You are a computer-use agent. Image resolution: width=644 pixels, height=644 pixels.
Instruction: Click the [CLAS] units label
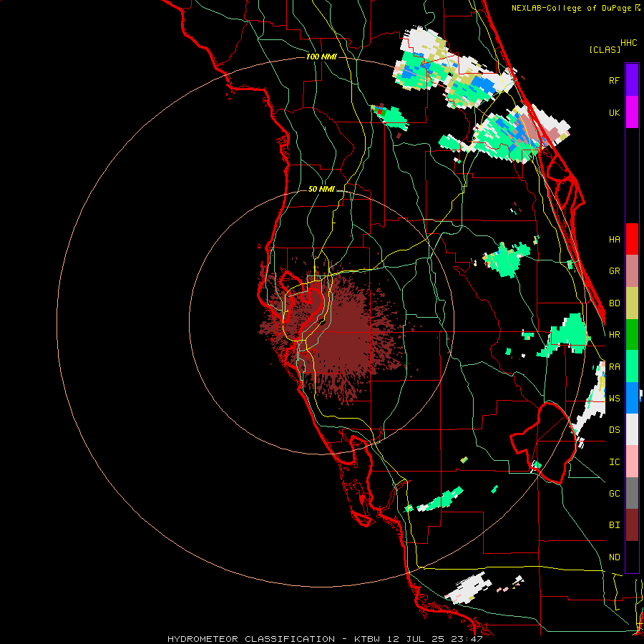(605, 50)
